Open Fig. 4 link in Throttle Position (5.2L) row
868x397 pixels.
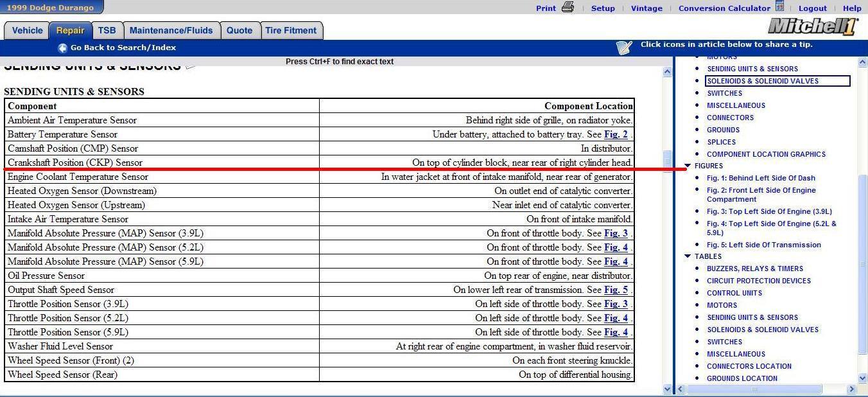pyautogui.click(x=616, y=318)
